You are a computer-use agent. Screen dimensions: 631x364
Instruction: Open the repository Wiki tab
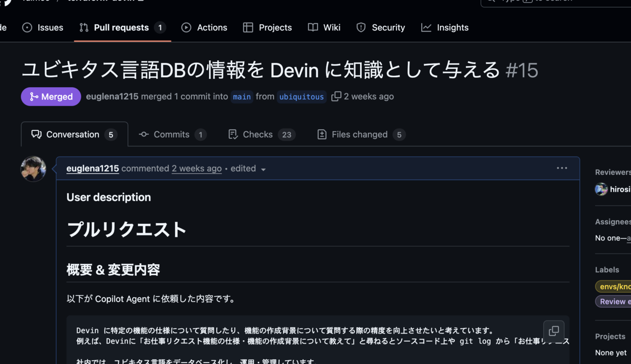point(324,27)
